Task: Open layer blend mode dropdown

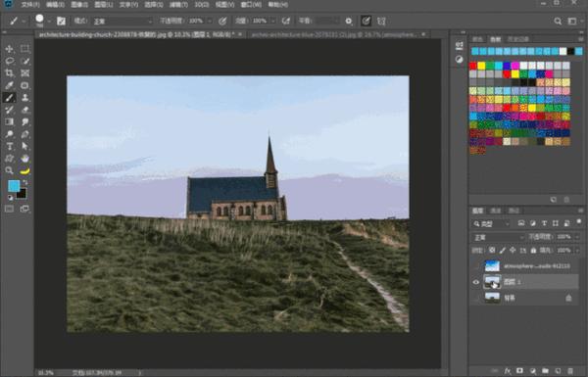Action: tap(498, 237)
